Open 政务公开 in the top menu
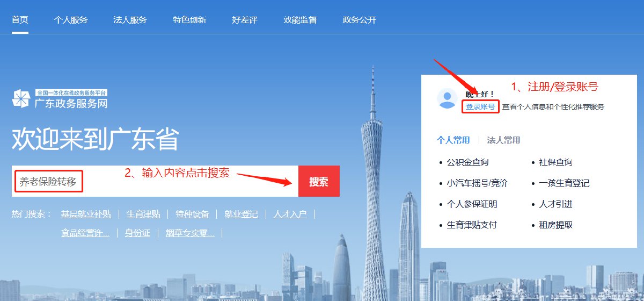This screenshot has height=301, width=644. click(360, 20)
